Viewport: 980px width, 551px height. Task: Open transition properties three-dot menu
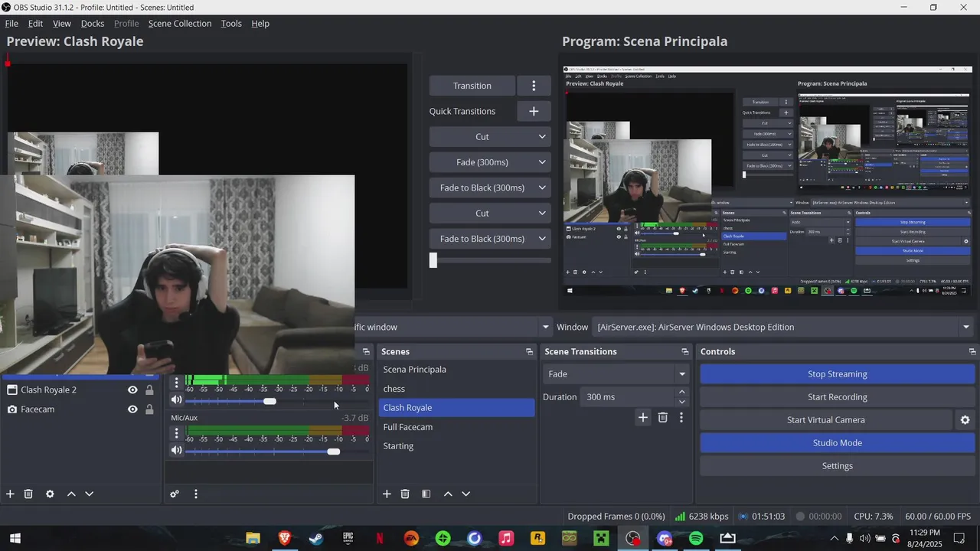(x=681, y=417)
